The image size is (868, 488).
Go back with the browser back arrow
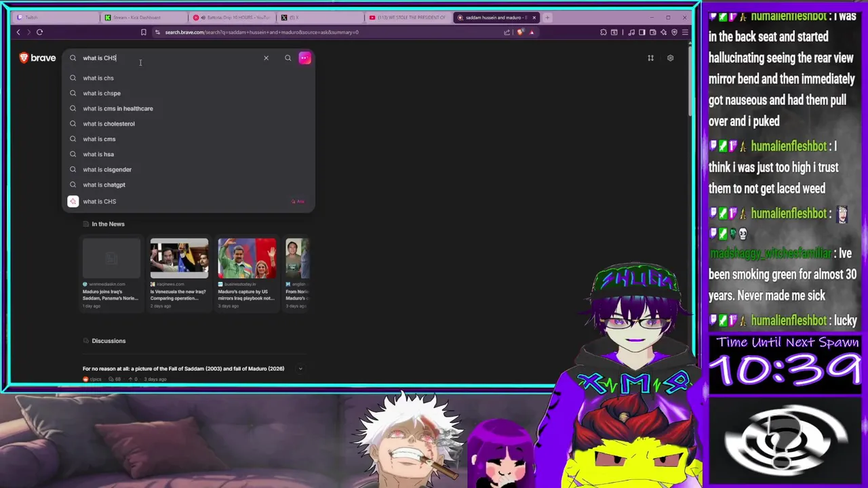[18, 32]
